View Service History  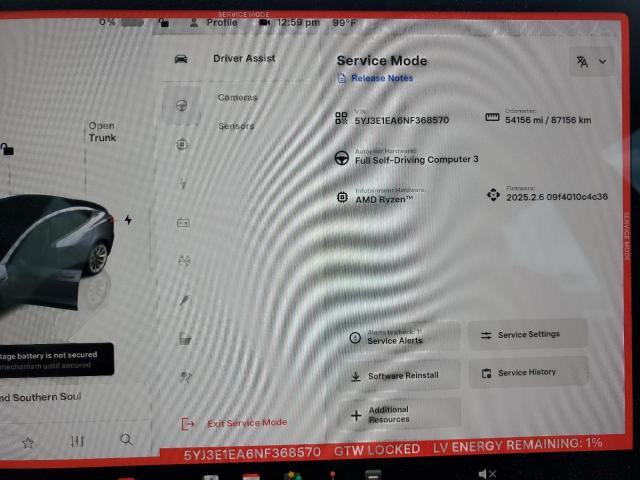pyautogui.click(x=526, y=373)
